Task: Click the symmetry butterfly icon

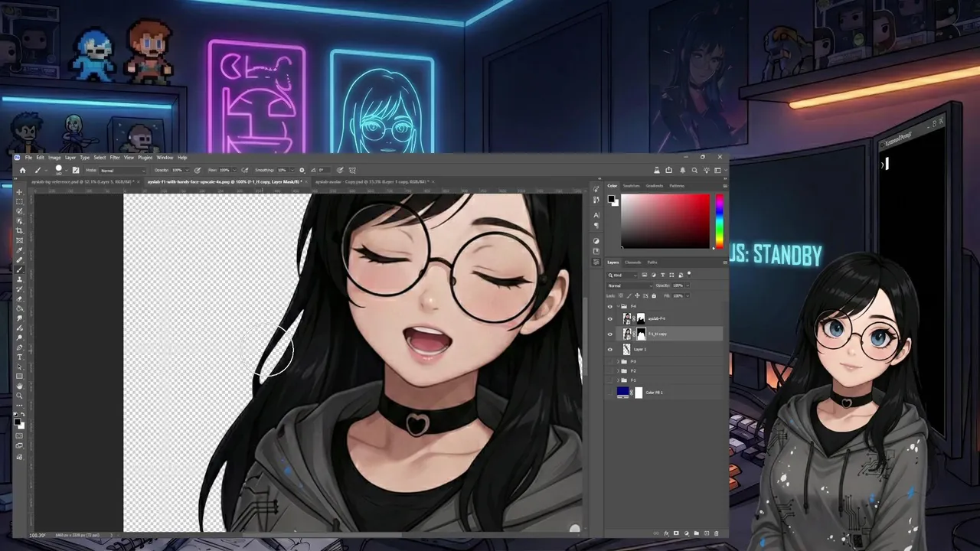Action: (353, 170)
